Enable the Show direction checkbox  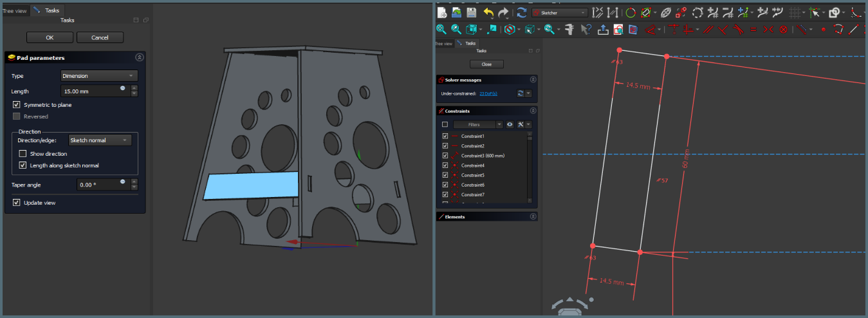(23, 154)
